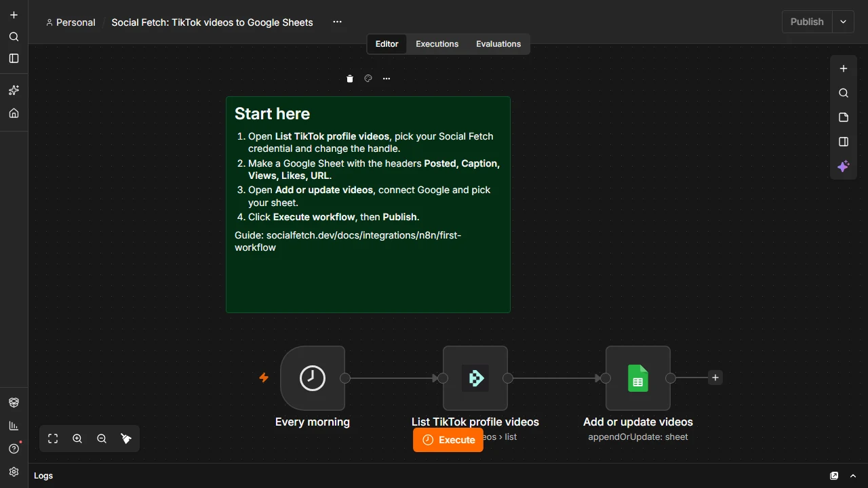Select the List TikTok profile videos node

(x=475, y=378)
